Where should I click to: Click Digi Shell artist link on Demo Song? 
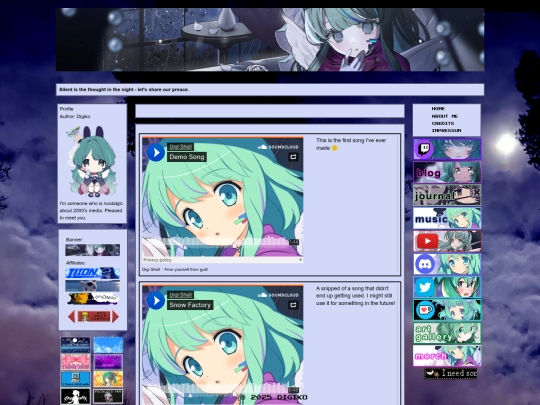tap(181, 147)
